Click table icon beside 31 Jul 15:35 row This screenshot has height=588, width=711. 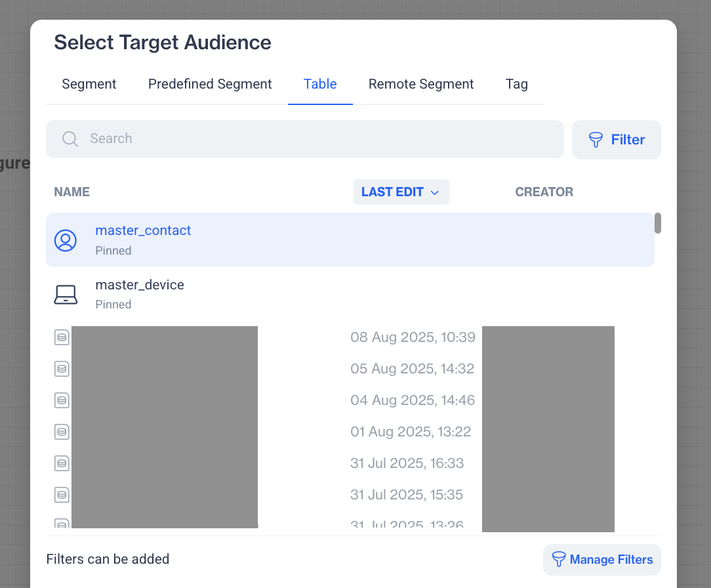(62, 495)
